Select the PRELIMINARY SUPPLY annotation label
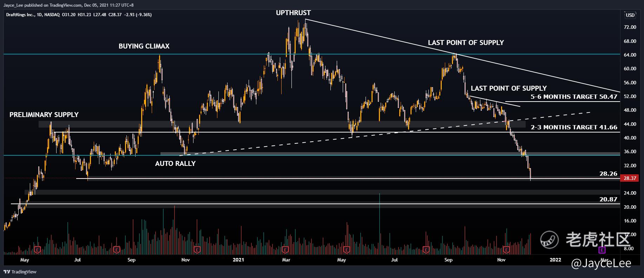The width and height of the screenshot is (644, 278). pos(44,115)
